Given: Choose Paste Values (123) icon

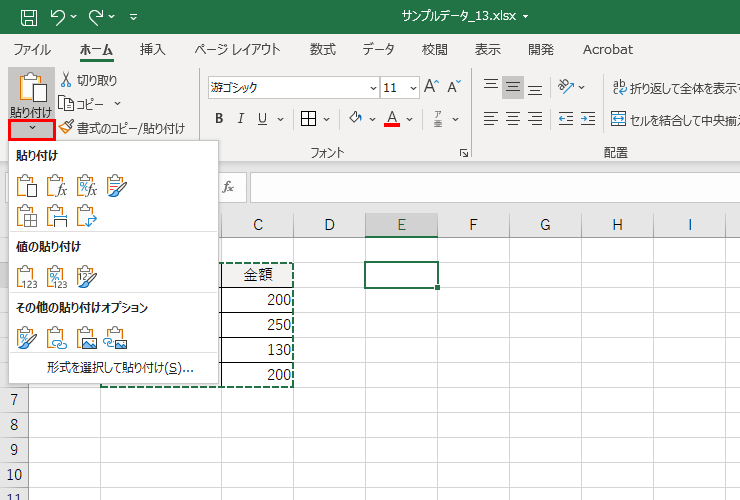Looking at the screenshot, I should [x=27, y=277].
